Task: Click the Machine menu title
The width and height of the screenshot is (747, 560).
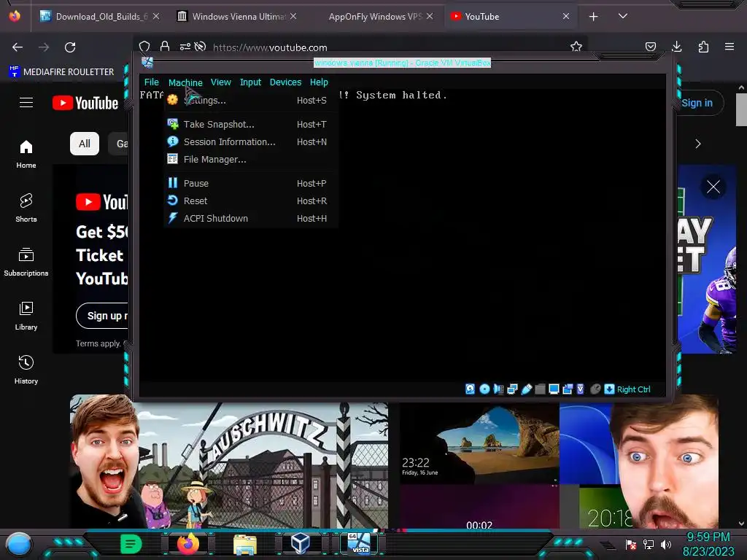Action: coord(185,82)
